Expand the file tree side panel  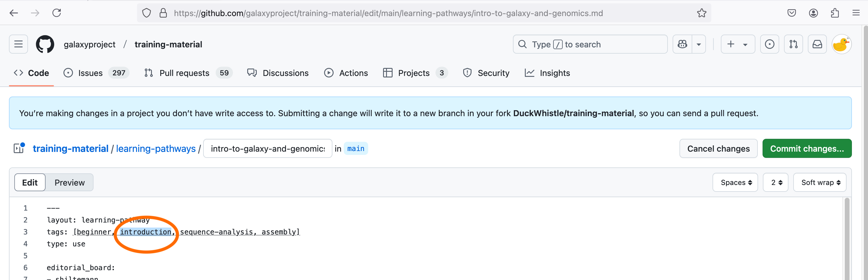point(19,148)
